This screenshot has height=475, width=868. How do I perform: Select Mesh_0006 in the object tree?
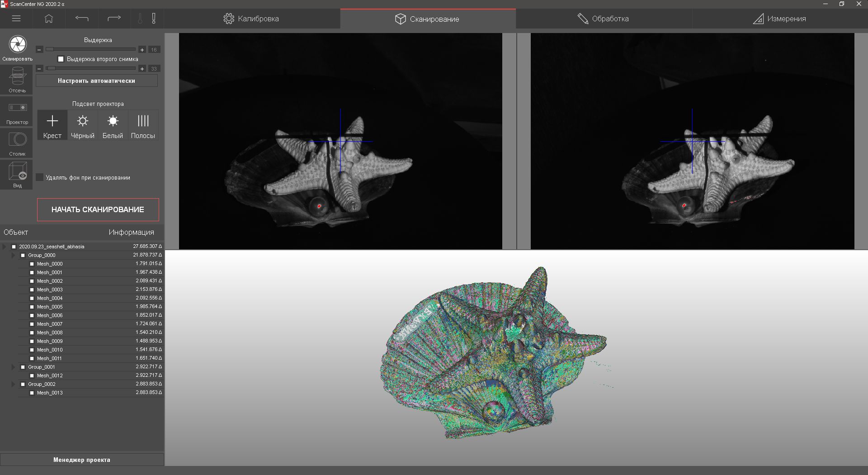click(50, 315)
